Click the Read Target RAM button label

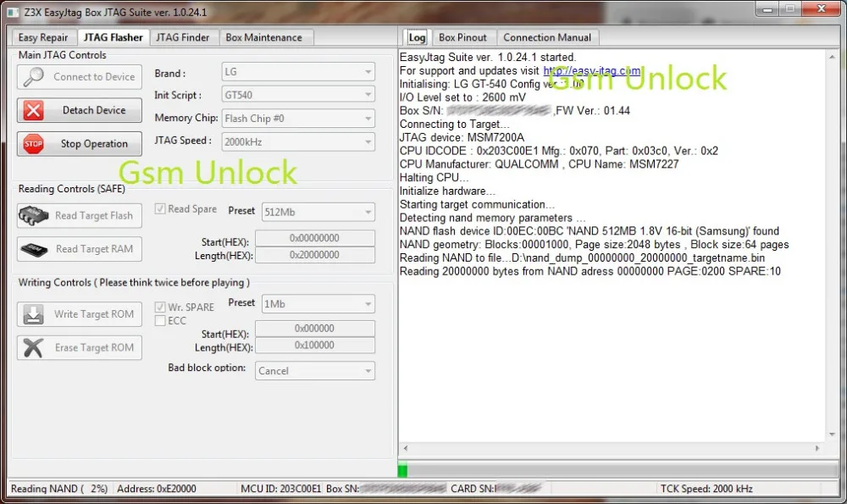coord(95,249)
